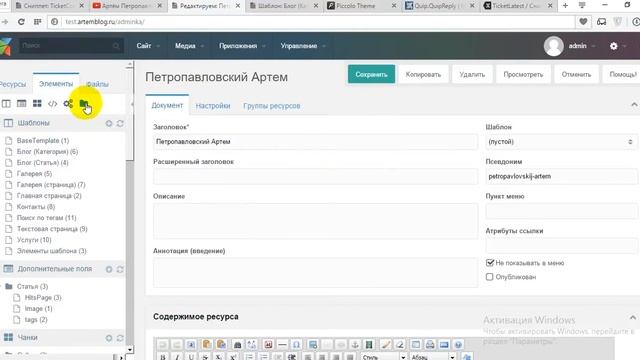Click the add icon beside Дополнительные поля

(x=109, y=269)
